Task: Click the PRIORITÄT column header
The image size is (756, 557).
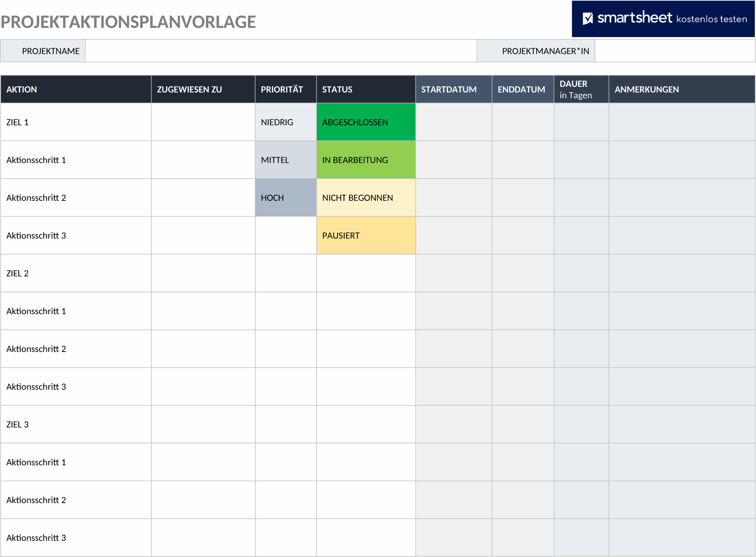Action: tap(286, 89)
